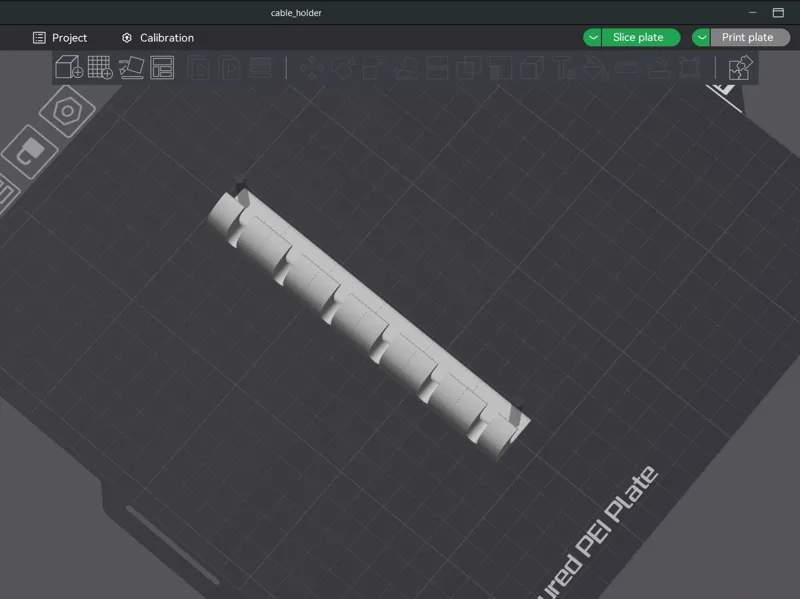Click the Slice plate button
Screen dimensions: 800x599
pos(640,37)
